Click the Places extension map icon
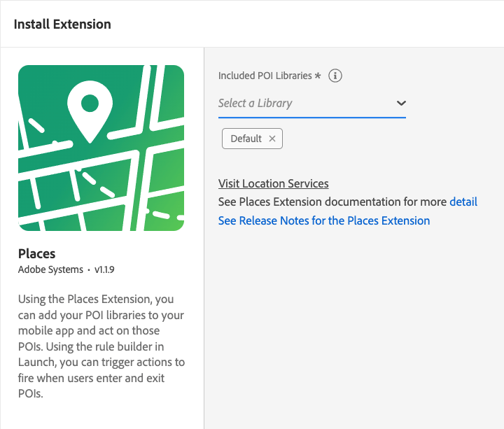The image size is (504, 429). [101, 148]
